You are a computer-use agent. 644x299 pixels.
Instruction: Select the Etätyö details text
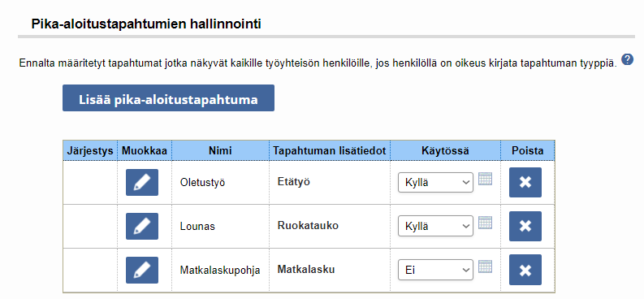point(294,181)
